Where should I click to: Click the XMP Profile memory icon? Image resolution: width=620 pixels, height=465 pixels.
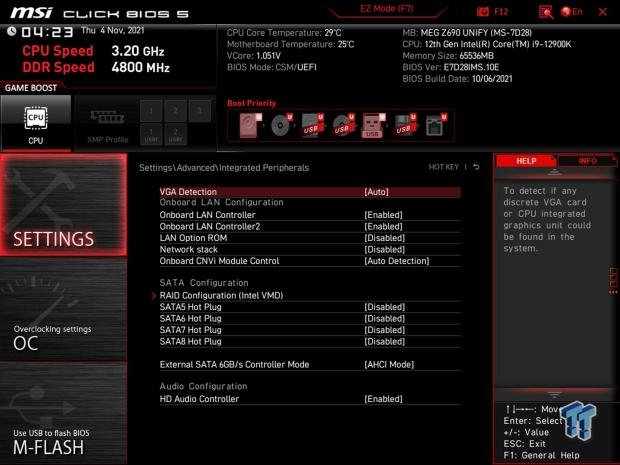click(x=107, y=117)
